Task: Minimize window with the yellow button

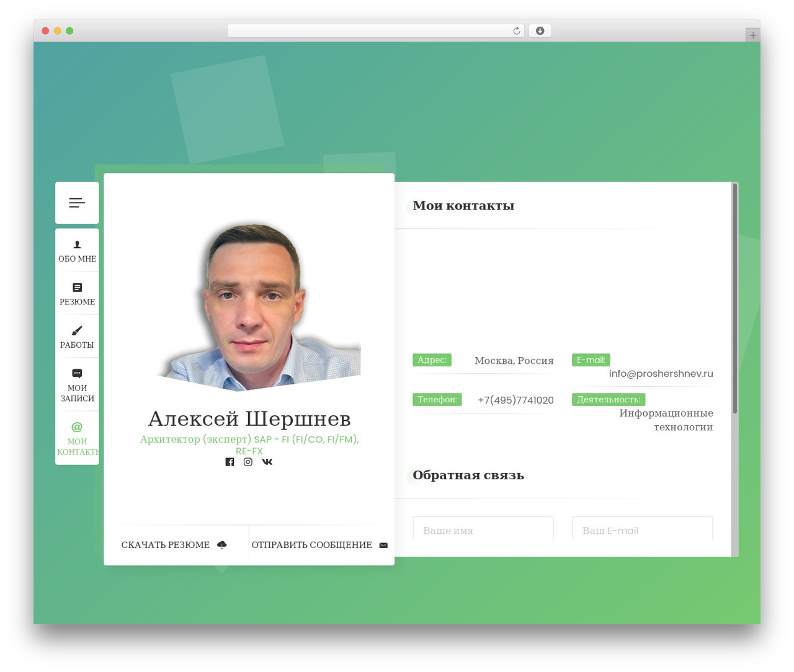Action: (57, 31)
